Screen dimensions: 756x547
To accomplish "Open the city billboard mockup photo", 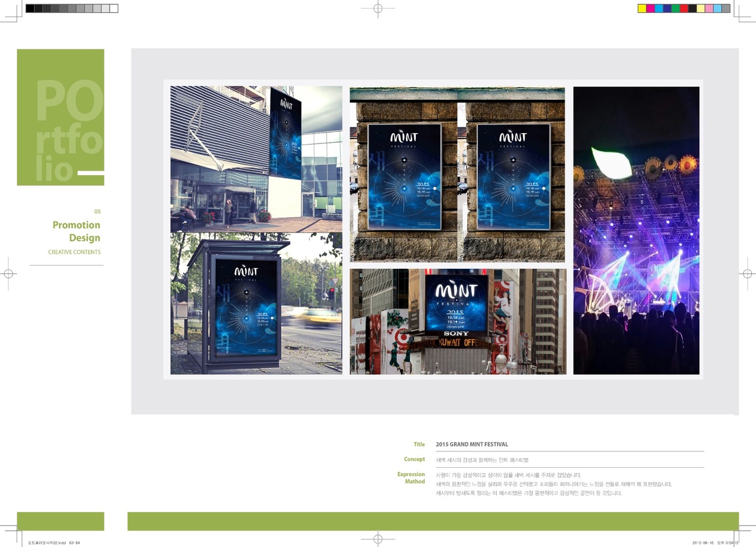I will [458, 321].
